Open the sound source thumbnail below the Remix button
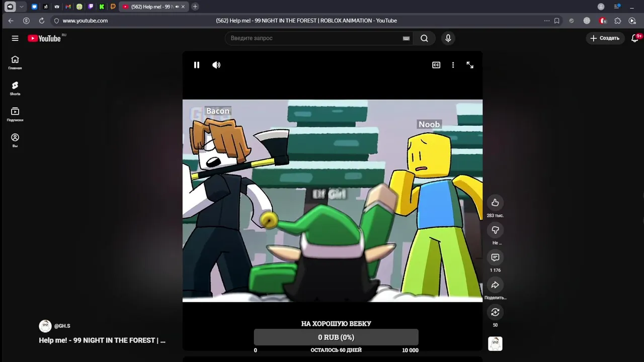The height and width of the screenshot is (362, 644). 495,344
